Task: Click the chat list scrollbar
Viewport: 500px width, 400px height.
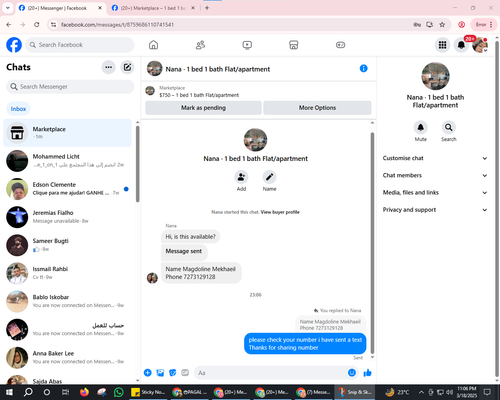Action: (137, 163)
